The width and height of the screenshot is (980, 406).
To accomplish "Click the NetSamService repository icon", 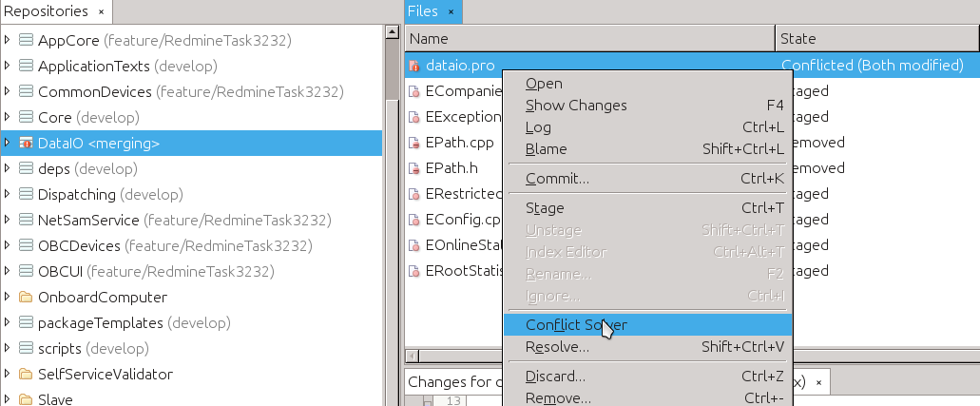I will 26,221.
